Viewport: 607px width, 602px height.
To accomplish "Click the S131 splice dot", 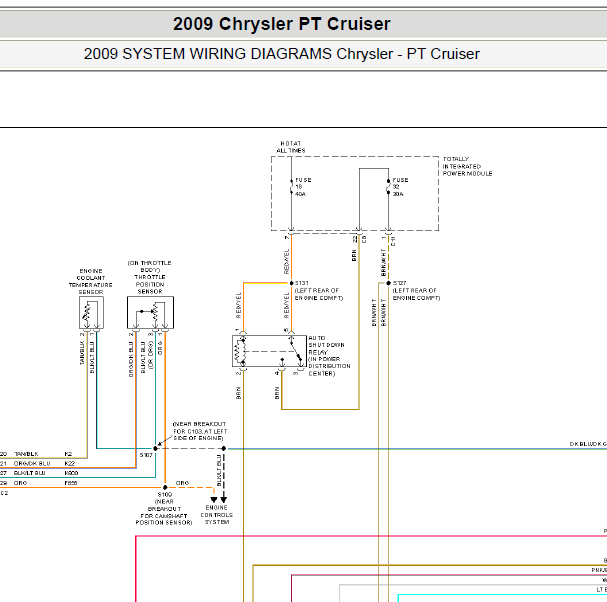I will click(x=291, y=283).
